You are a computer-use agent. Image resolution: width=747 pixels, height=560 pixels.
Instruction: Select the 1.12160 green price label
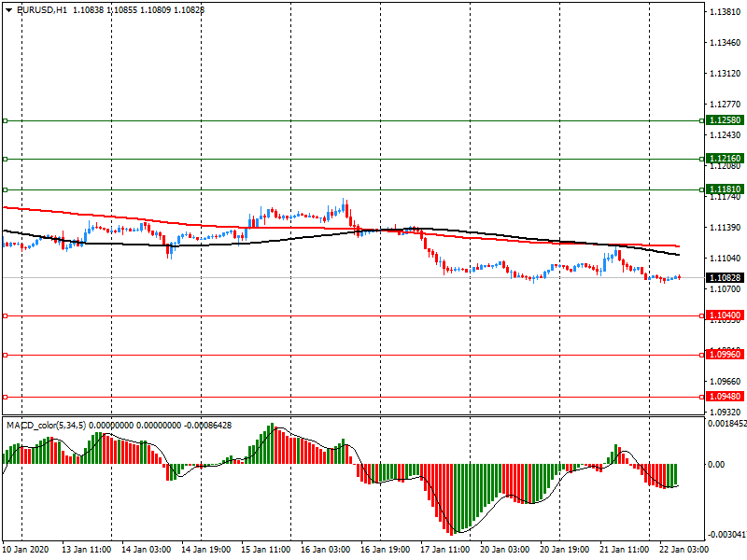click(725, 159)
